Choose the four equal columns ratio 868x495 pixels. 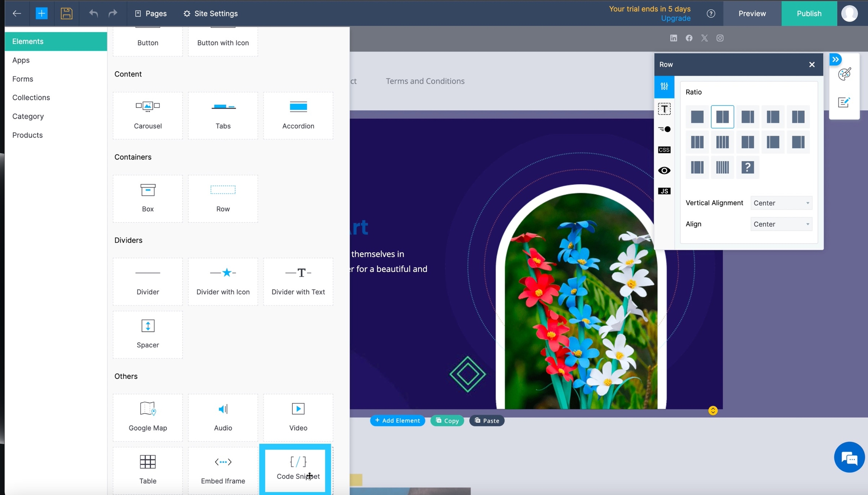(722, 142)
